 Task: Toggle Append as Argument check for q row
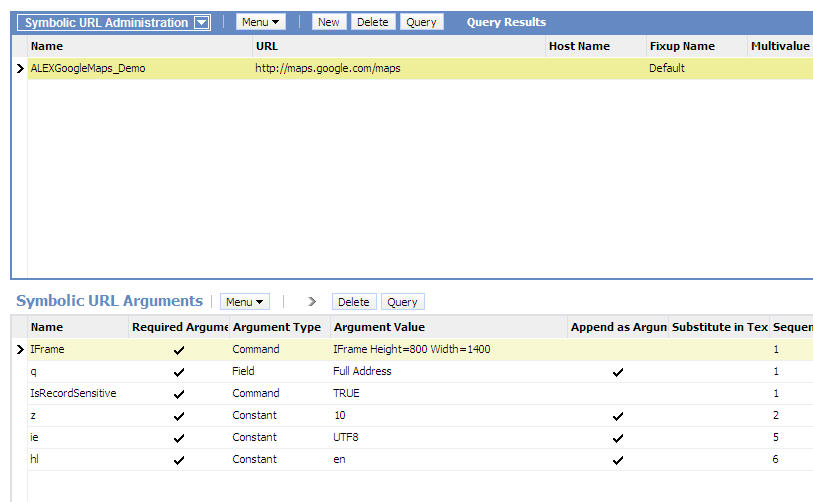(618, 372)
